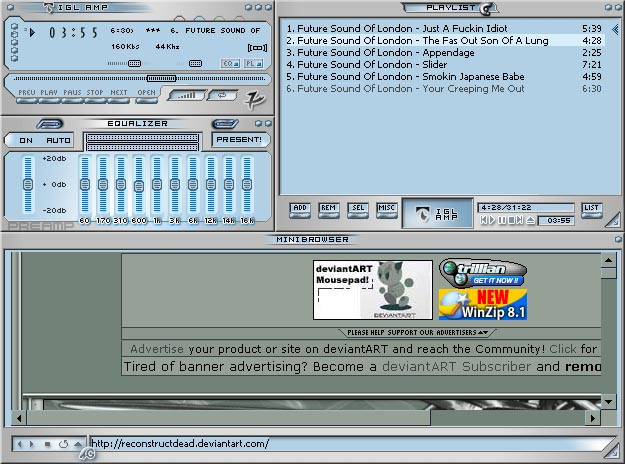Toggle repeat with the loop-arrow button
Image resolution: width=625 pixels, height=464 pixels.
[x=222, y=95]
